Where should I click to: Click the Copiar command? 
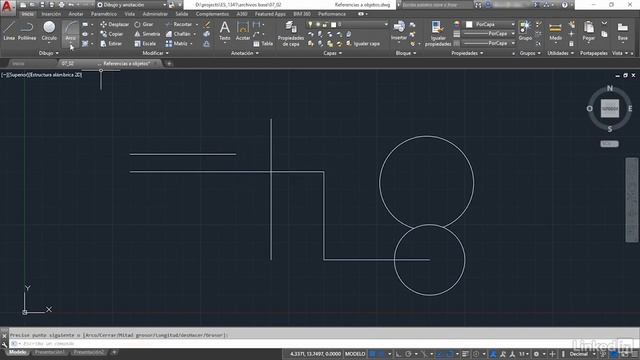(x=112, y=34)
